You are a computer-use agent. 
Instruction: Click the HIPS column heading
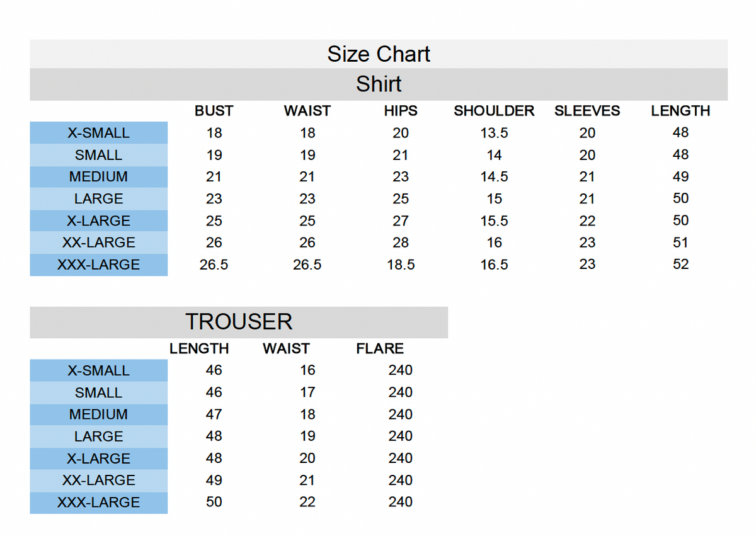401,111
